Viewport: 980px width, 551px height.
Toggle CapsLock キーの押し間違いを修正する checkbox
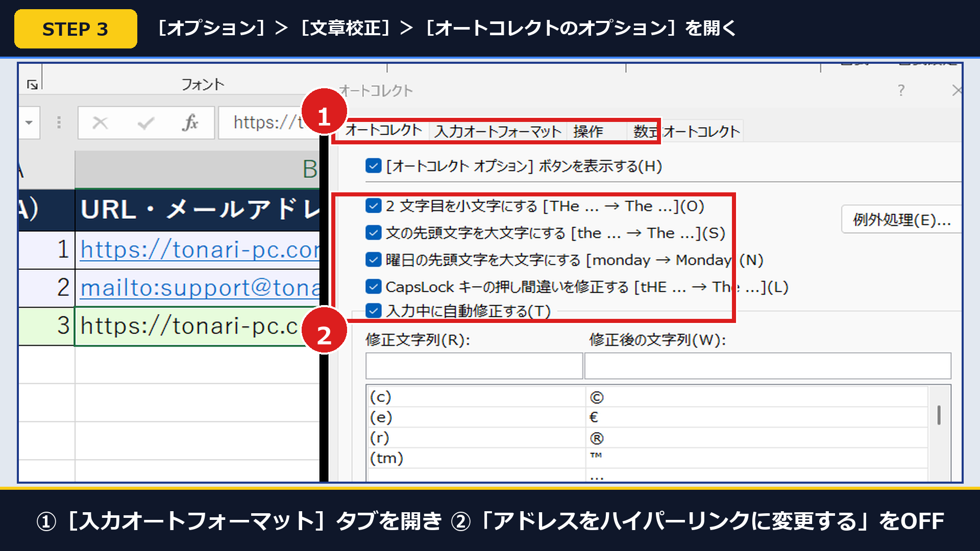coord(374,287)
